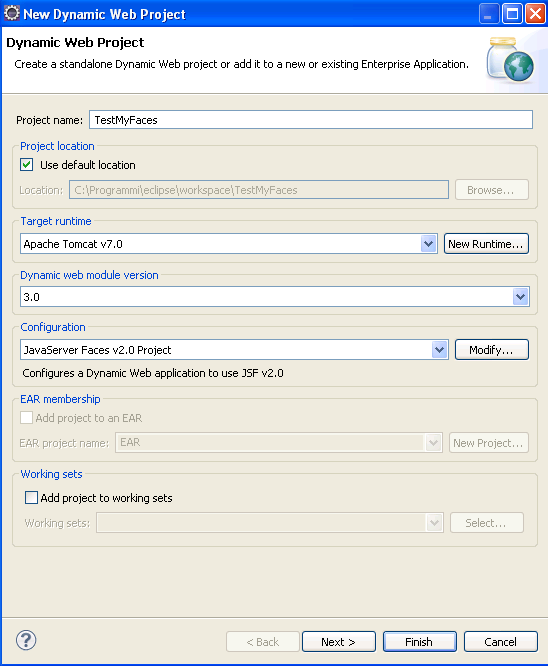Maximize the New Dynamic Web Project window
The height and width of the screenshot is (666, 548).
pos(512,14)
